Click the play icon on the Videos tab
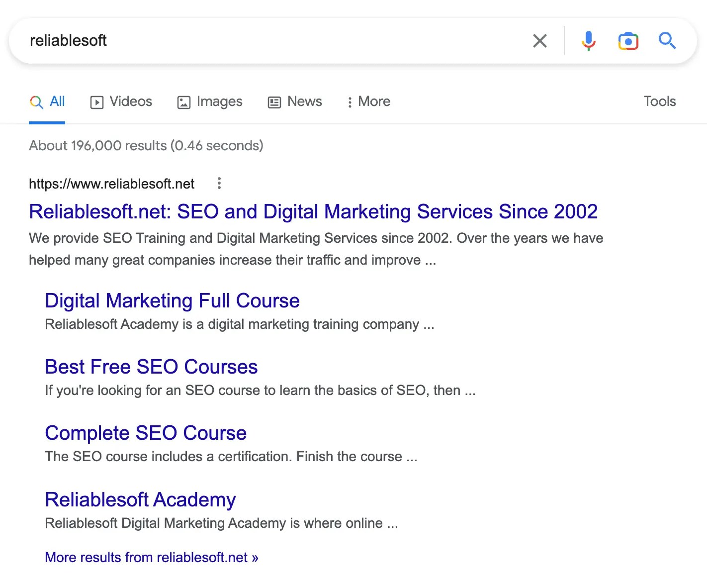The height and width of the screenshot is (588, 707). click(97, 101)
